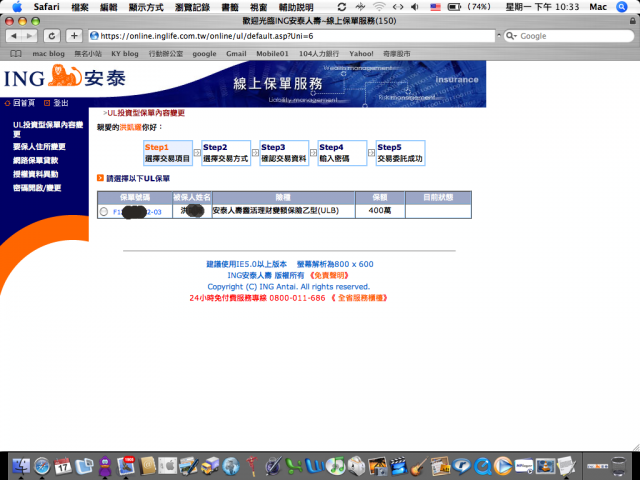Click 網路保單貸款 sidebar link
640x480 pixels.
(36, 160)
